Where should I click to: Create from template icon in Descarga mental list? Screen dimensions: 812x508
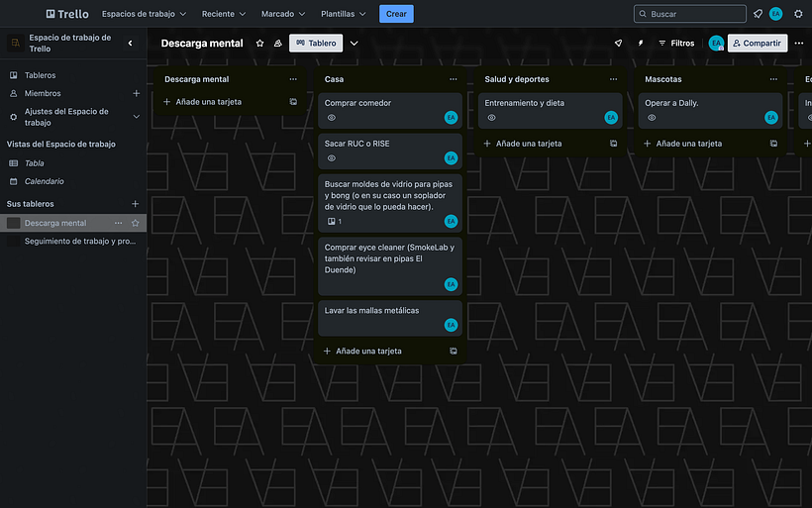pos(293,102)
